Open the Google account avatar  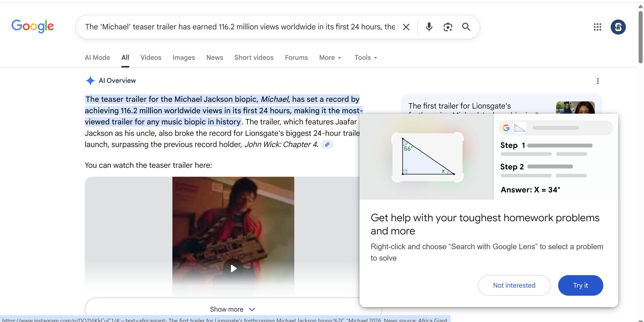coord(618,27)
